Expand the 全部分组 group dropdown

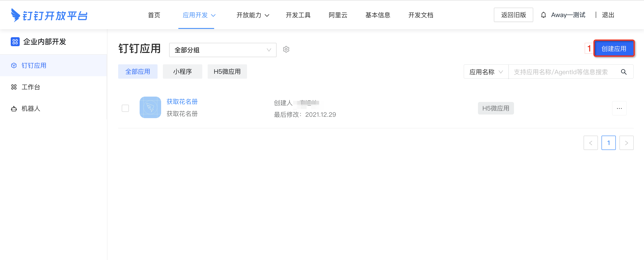pyautogui.click(x=223, y=50)
